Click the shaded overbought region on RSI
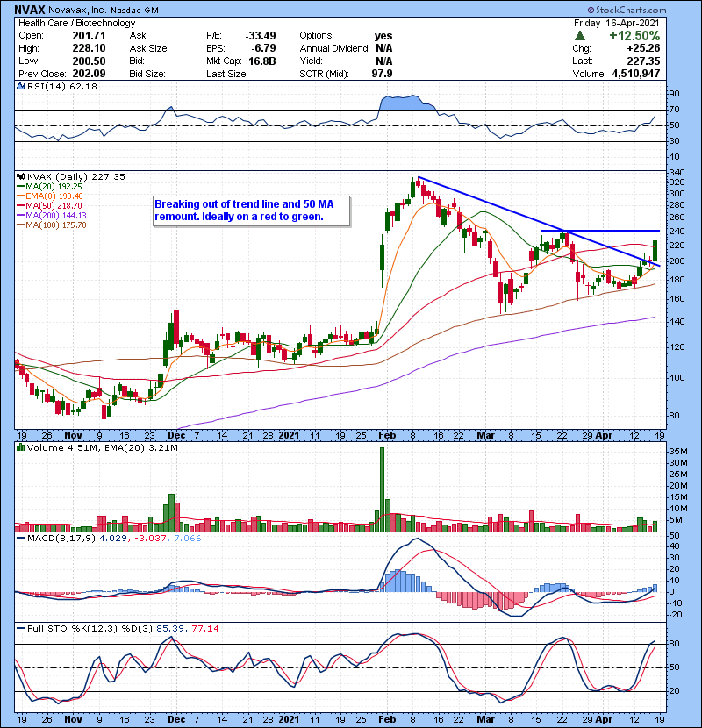This screenshot has width=702, height=728. [405, 103]
